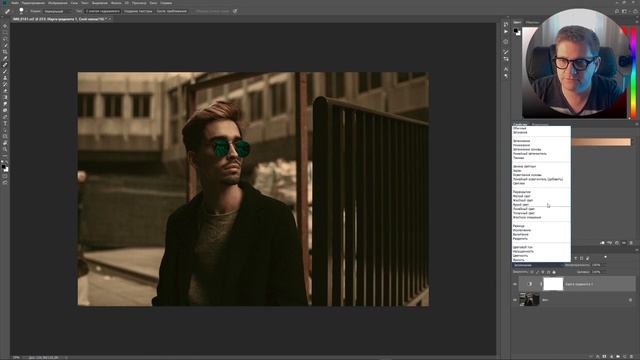Delete the adjustment via Properties trash icon

coord(631,243)
